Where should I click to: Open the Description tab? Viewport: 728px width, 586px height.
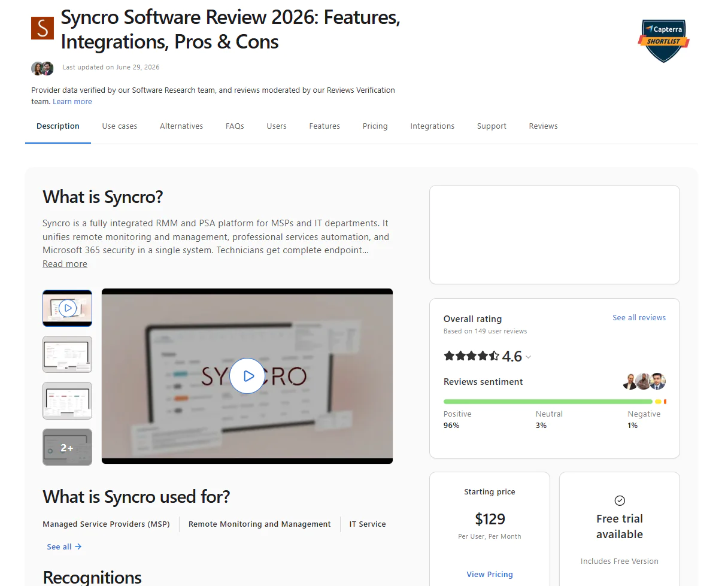pyautogui.click(x=58, y=126)
